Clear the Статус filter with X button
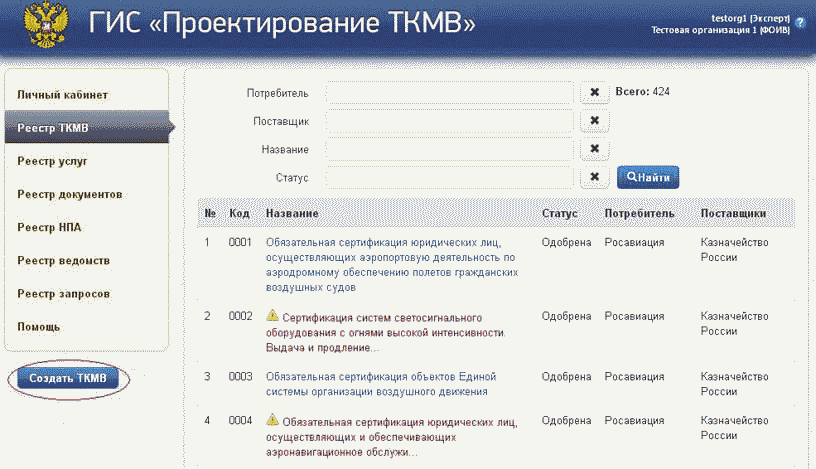Image resolution: width=816 pixels, height=469 pixels. (594, 177)
